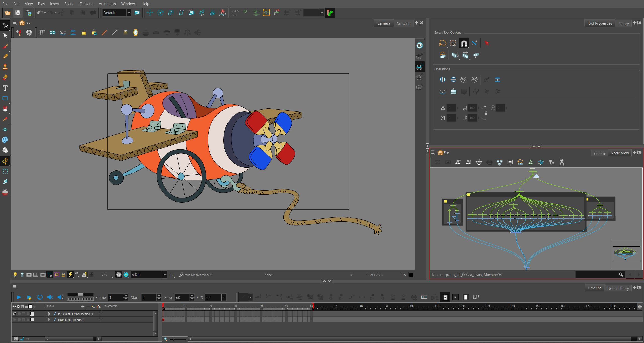Open the sRGB colour space dropdown

click(x=165, y=275)
